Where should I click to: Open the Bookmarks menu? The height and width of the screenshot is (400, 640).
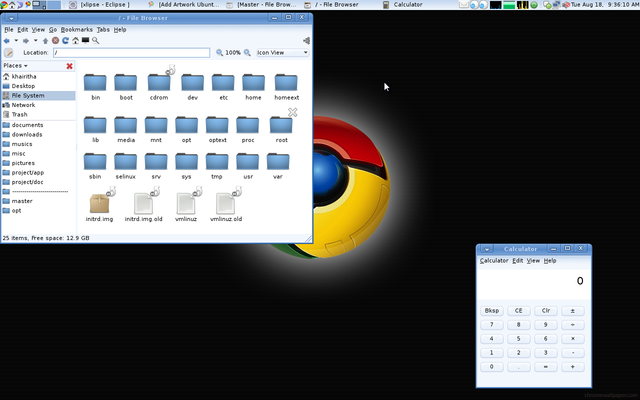(x=77, y=30)
